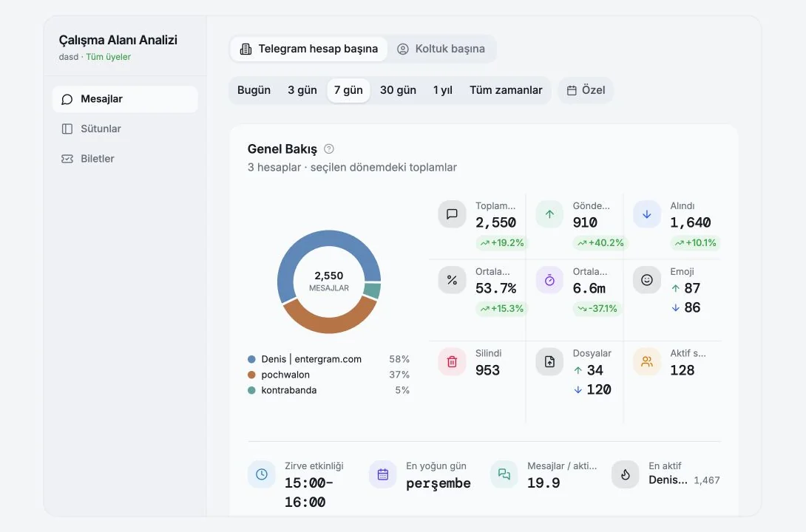Click the Silindi value 953

(x=487, y=370)
